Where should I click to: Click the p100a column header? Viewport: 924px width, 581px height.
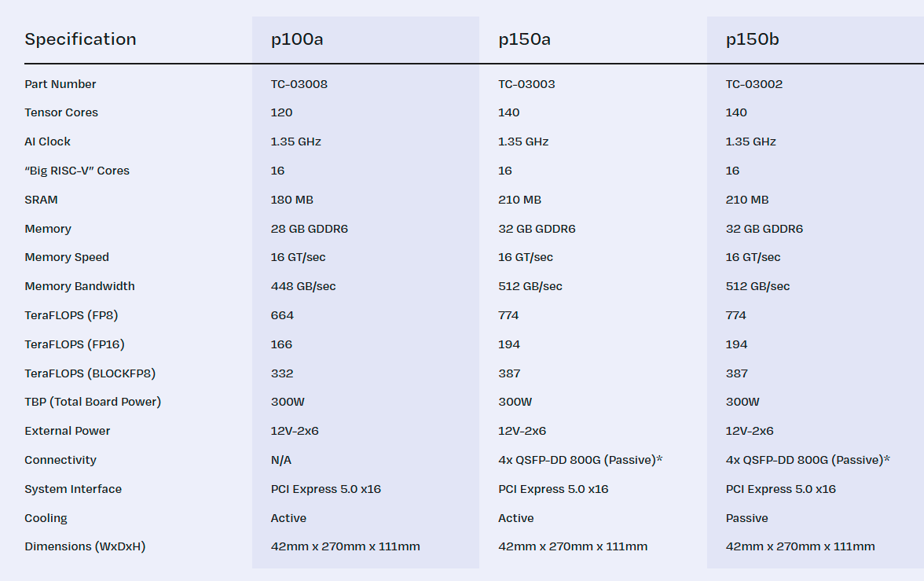pyautogui.click(x=297, y=39)
